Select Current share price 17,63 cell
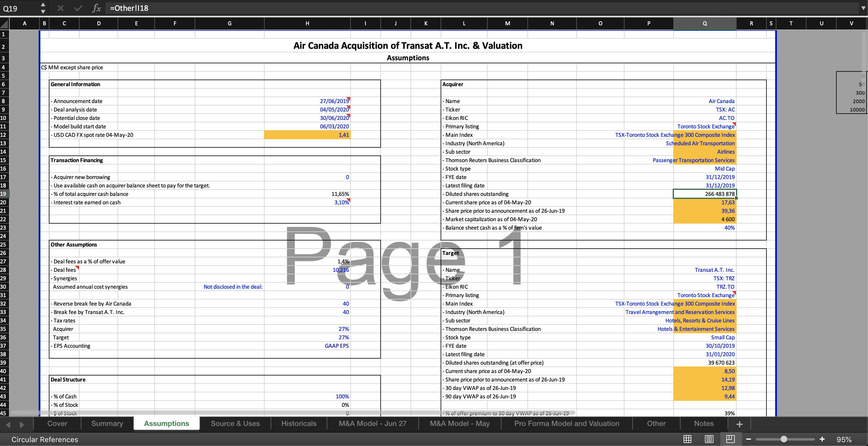The width and height of the screenshot is (868, 446). point(705,202)
